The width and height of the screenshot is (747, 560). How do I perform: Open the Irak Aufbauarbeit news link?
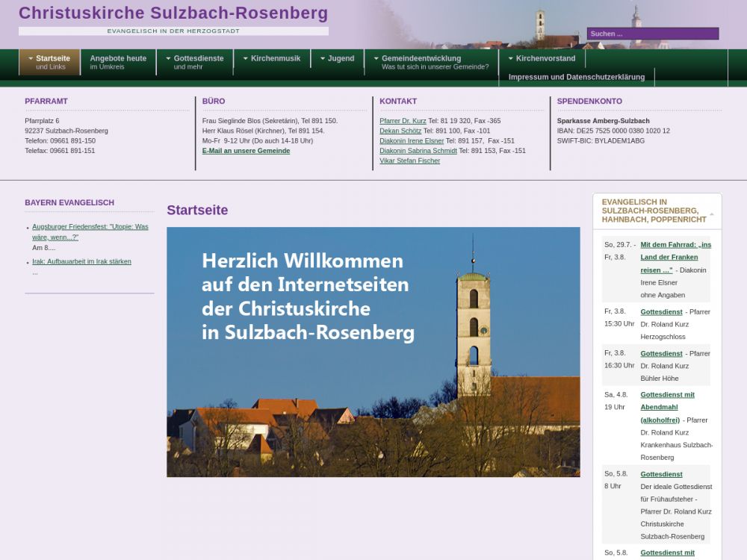[81, 261]
